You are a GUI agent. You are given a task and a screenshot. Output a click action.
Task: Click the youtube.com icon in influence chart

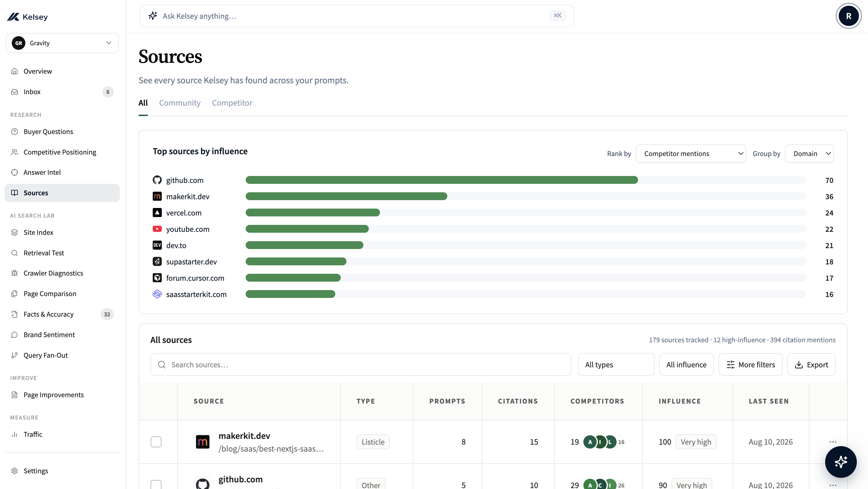pos(157,229)
